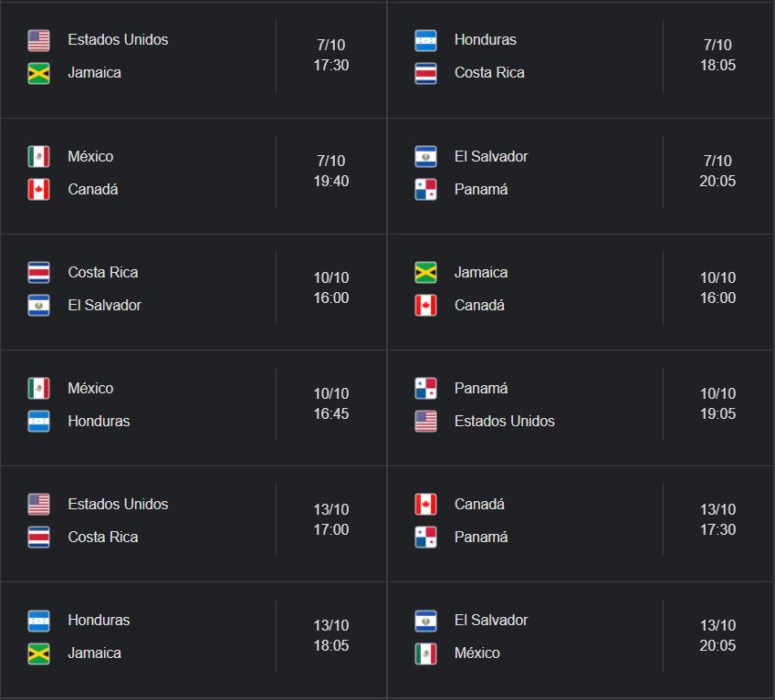The width and height of the screenshot is (775, 700).
Task: Click the Jamaica flag in the 7/10 17:30 match
Action: [x=38, y=74]
